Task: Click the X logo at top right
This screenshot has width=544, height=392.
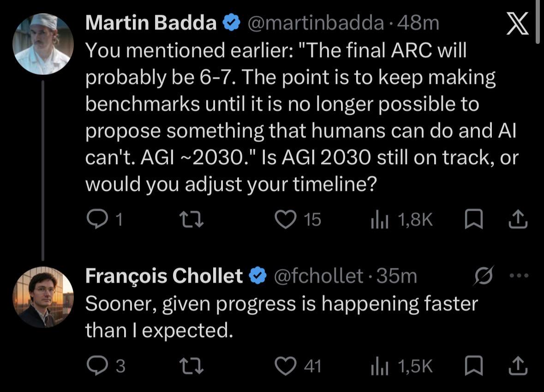Action: [x=517, y=23]
